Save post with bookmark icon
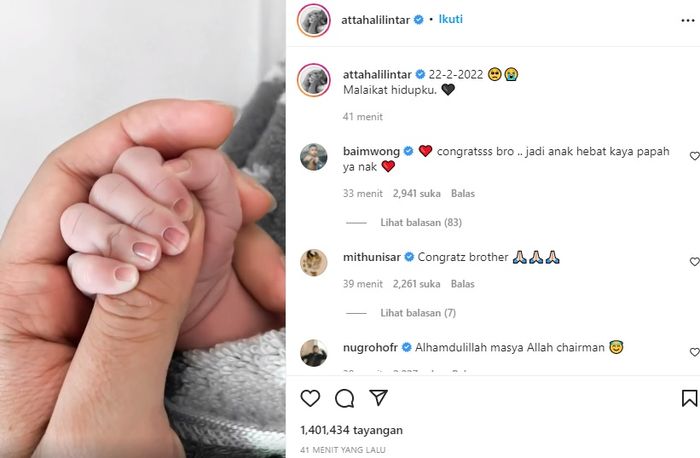Viewport: 700px width, 458px height. 690,398
